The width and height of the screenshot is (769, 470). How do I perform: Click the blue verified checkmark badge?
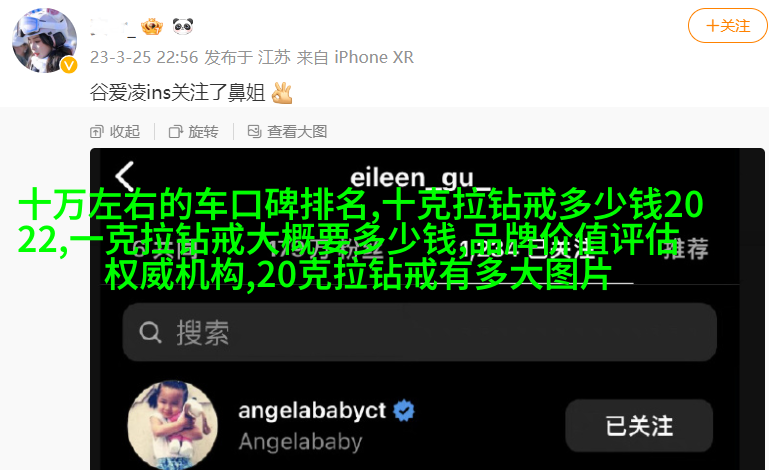(404, 411)
